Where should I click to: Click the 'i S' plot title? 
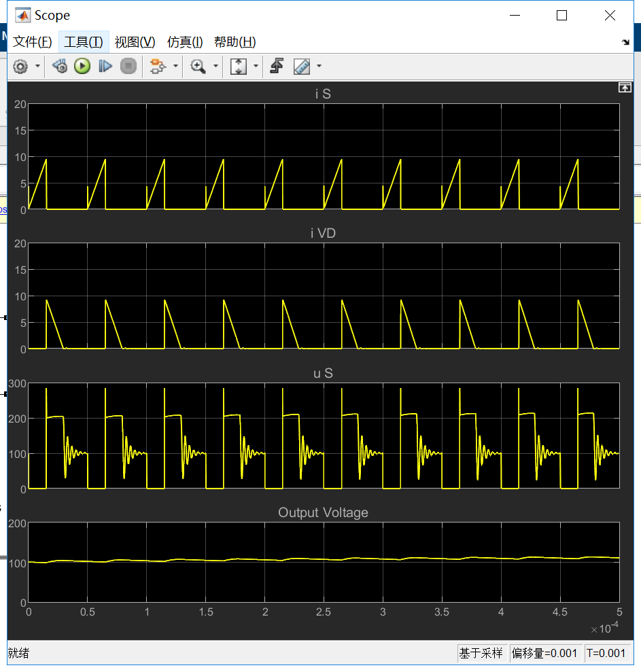[324, 94]
